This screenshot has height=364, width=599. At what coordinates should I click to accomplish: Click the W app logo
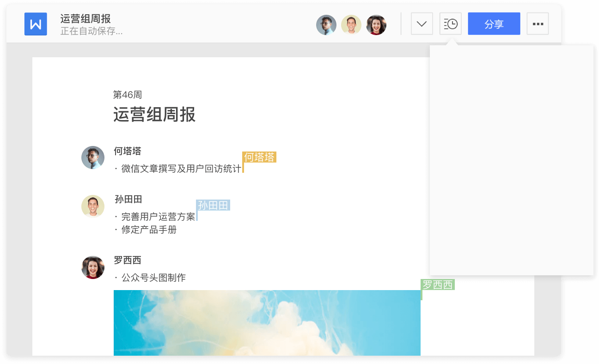(36, 24)
